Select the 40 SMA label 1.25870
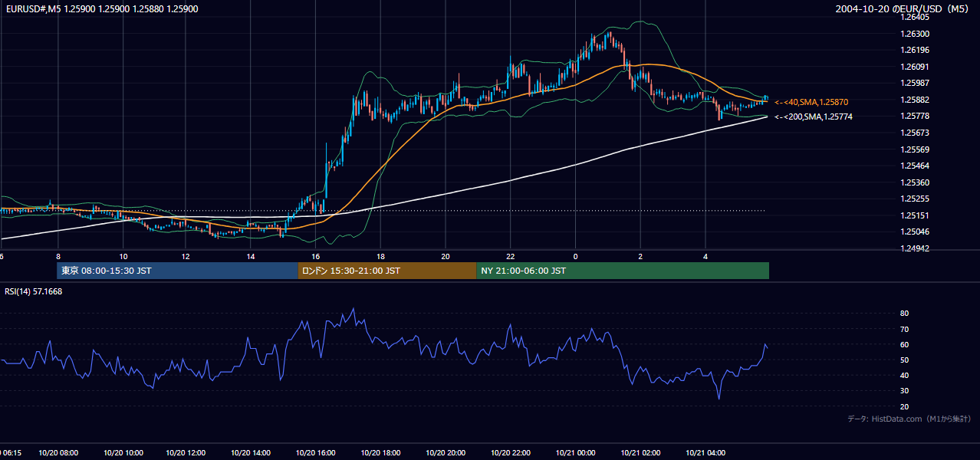Image resolution: width=980 pixels, height=460 pixels. [811, 102]
